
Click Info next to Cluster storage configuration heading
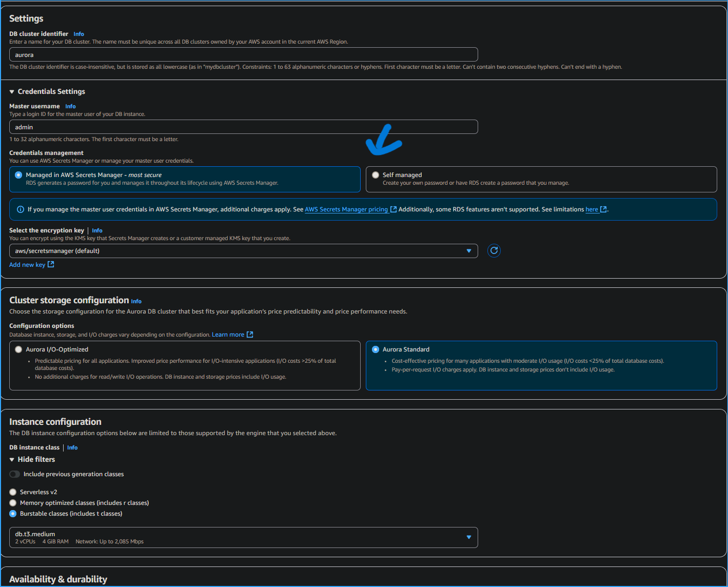136,301
